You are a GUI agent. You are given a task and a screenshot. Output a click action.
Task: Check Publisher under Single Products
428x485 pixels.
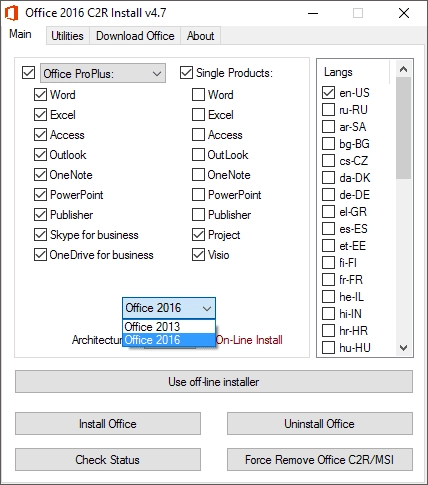coord(198,215)
